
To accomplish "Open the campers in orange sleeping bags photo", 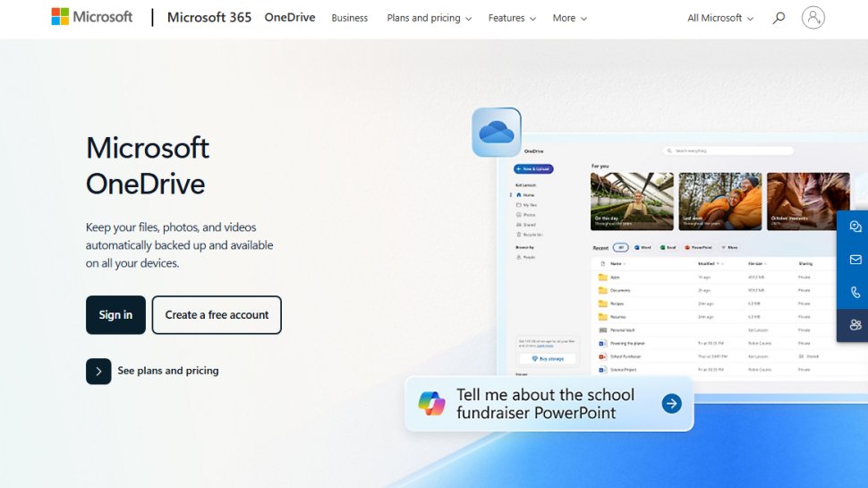I will coord(719,201).
